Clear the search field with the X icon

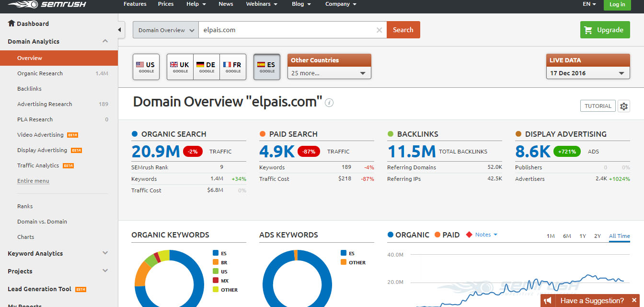[379, 30]
